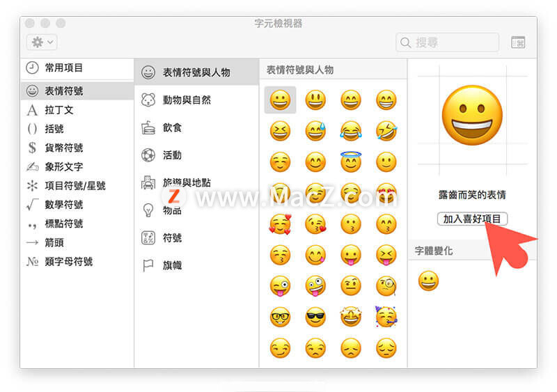
Task: Open 旗幟 subcategory
Action: tap(196, 265)
